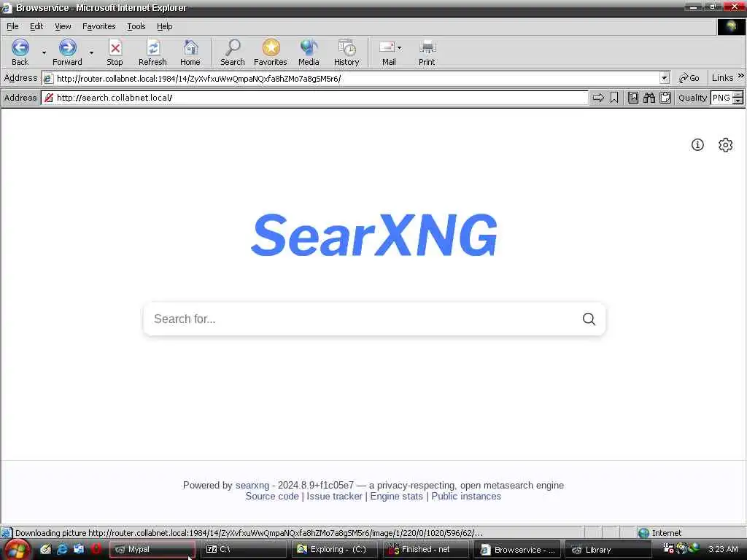The width and height of the screenshot is (747, 560).
Task: Show the History panel
Action: (347, 52)
